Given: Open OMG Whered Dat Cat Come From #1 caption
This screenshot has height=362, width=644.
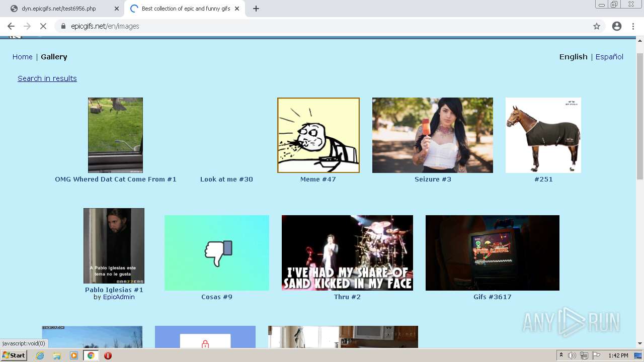Looking at the screenshot, I should [x=116, y=179].
